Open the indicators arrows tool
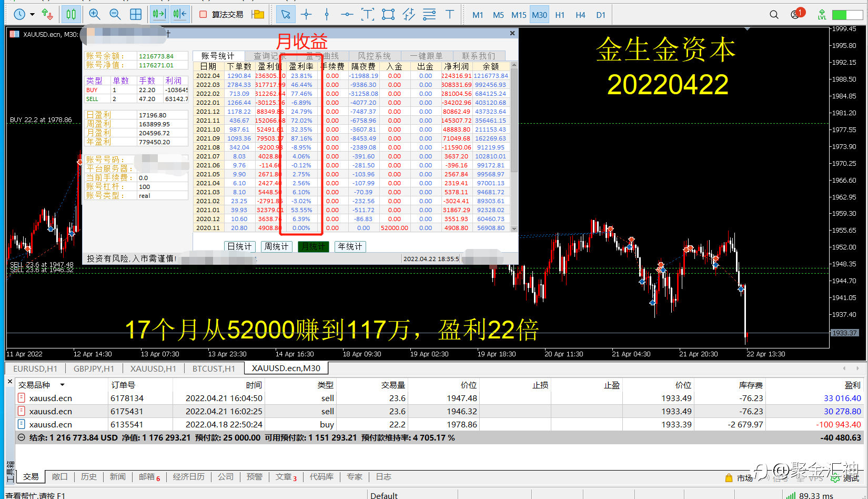This screenshot has width=868, height=499. 409,14
